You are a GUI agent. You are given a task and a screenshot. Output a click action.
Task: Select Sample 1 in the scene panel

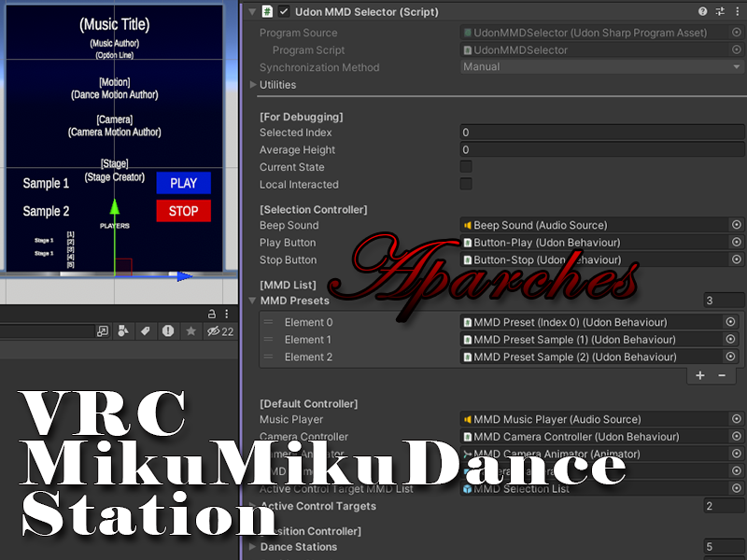46,183
